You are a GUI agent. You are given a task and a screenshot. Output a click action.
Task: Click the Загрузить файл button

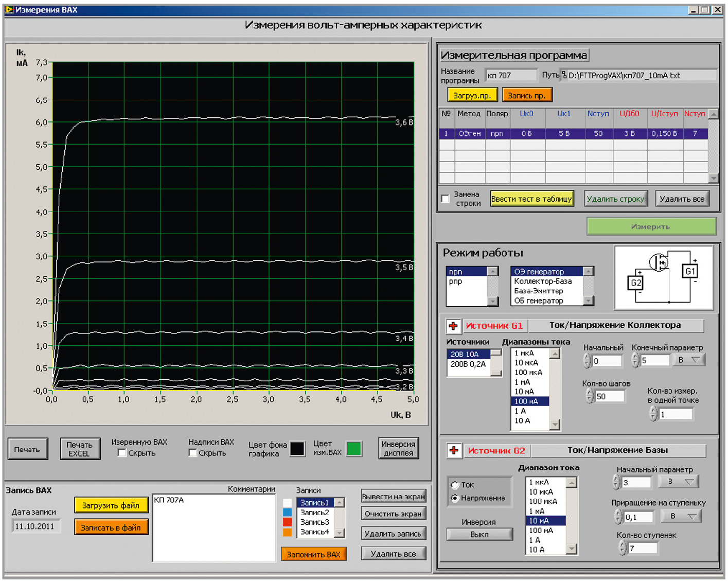[x=111, y=505]
